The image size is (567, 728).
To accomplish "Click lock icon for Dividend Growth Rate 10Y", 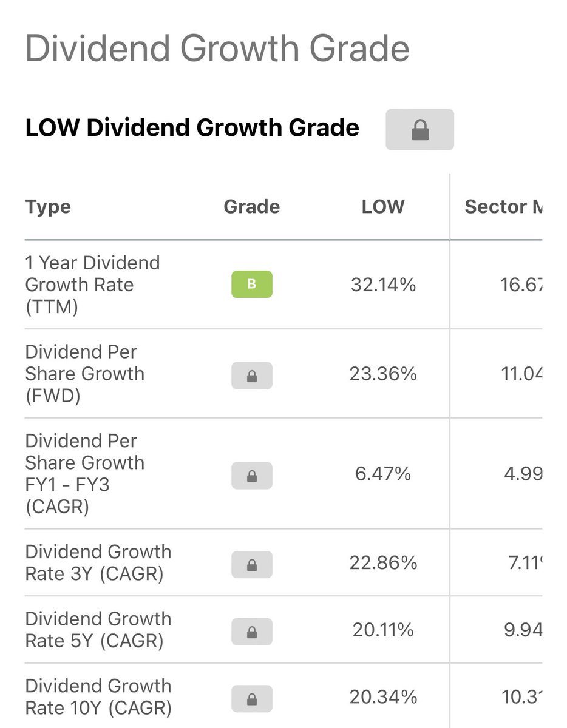I will (x=252, y=698).
